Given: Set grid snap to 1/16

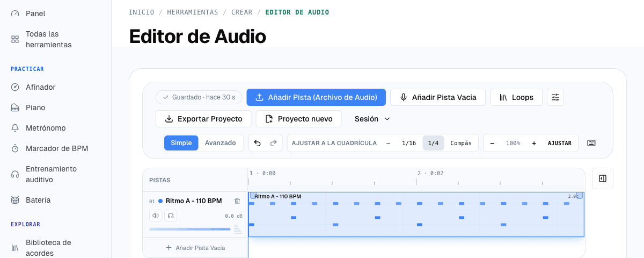Looking at the screenshot, I should tap(409, 143).
